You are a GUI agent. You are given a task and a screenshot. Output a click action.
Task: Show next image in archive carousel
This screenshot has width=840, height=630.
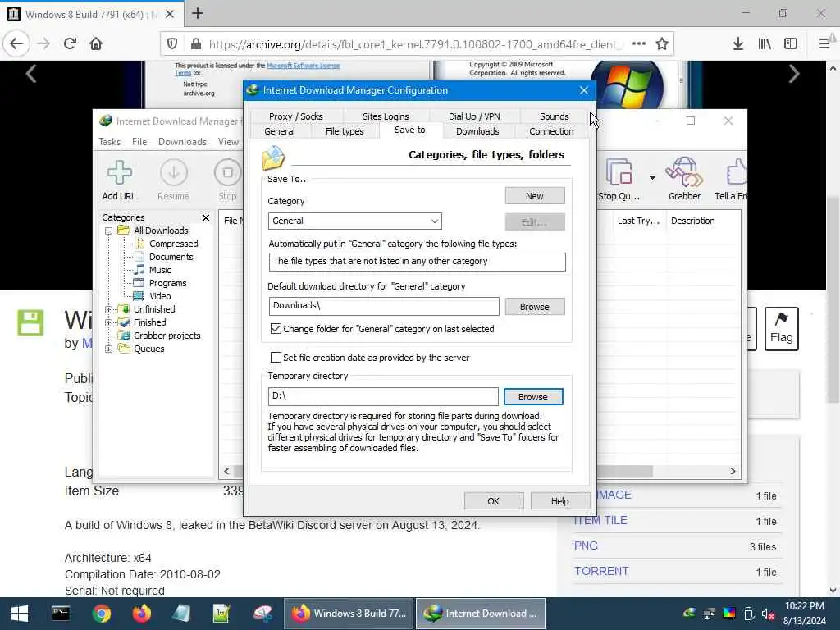click(794, 74)
